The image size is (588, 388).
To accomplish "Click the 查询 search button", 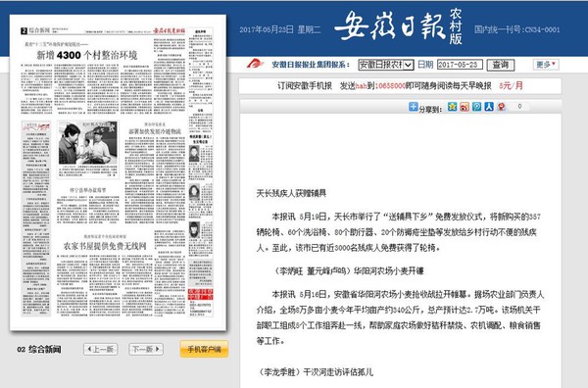I will coord(501,65).
